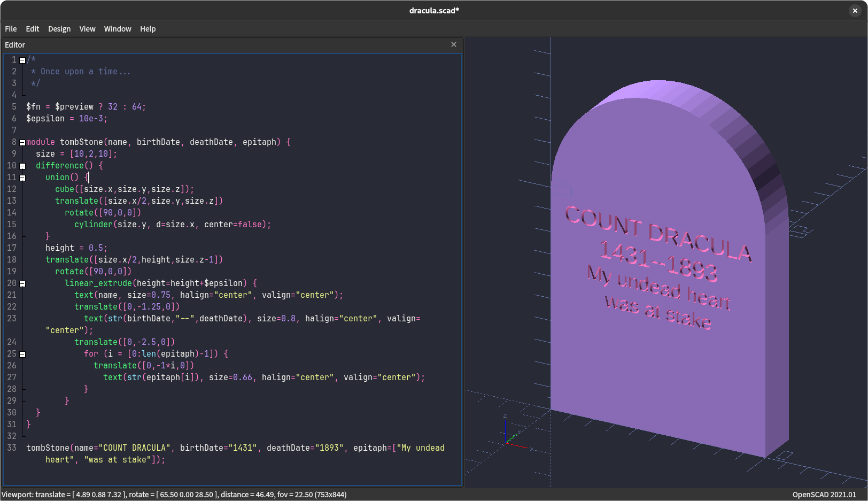Open the Window menu
868x501 pixels.
pos(117,29)
